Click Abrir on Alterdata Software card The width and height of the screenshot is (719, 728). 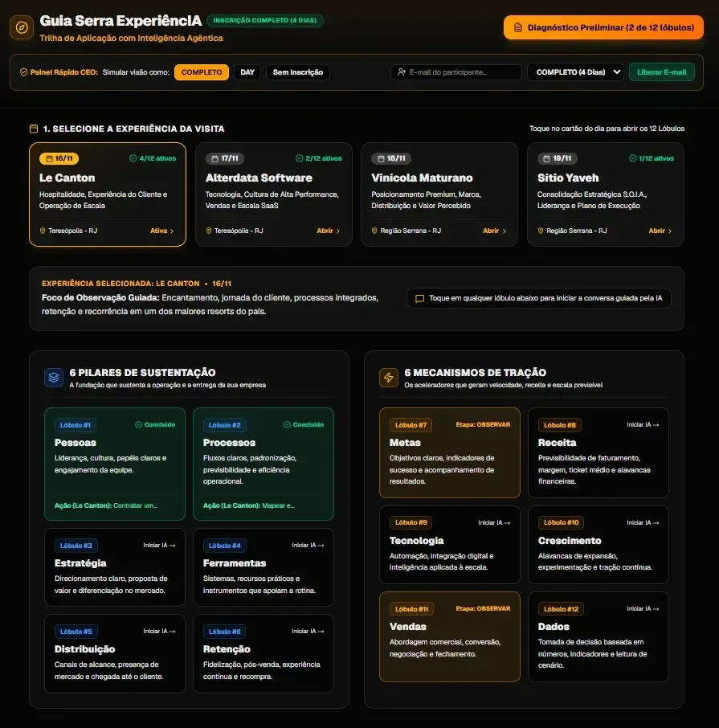coord(328,231)
